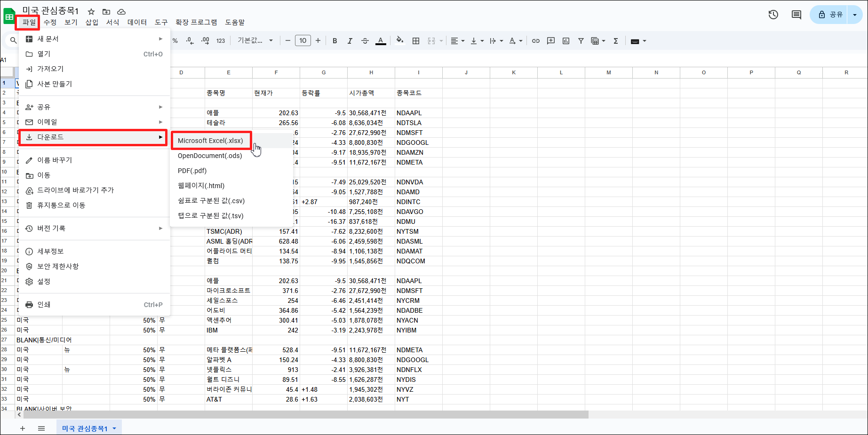Open the 데이터 menu
The image size is (868, 435).
pyautogui.click(x=137, y=22)
